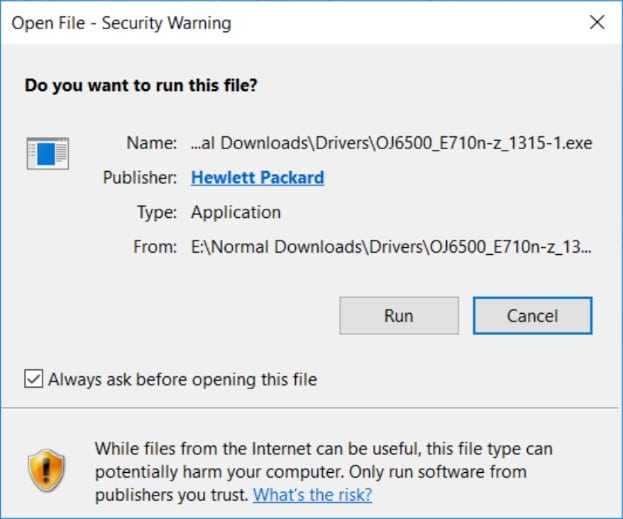Open the Hewlett Packard publisher link
This screenshot has width=623, height=519.
257,178
